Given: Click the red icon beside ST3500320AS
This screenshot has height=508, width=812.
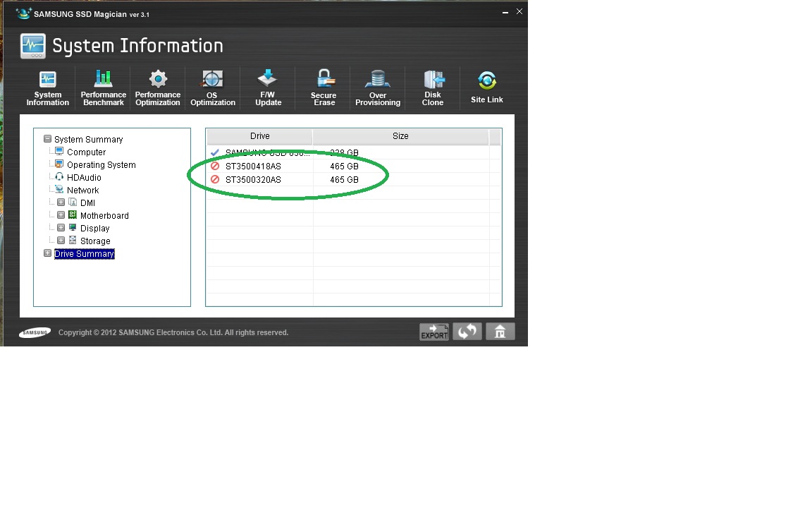Looking at the screenshot, I should click(215, 179).
